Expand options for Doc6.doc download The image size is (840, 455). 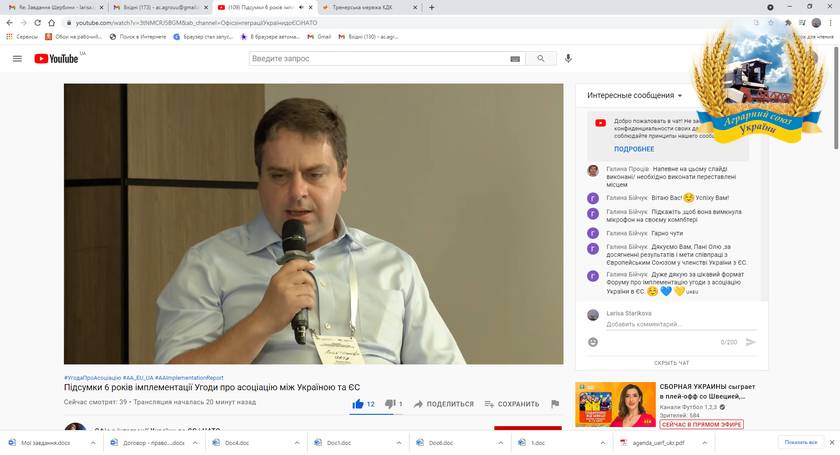(500, 443)
